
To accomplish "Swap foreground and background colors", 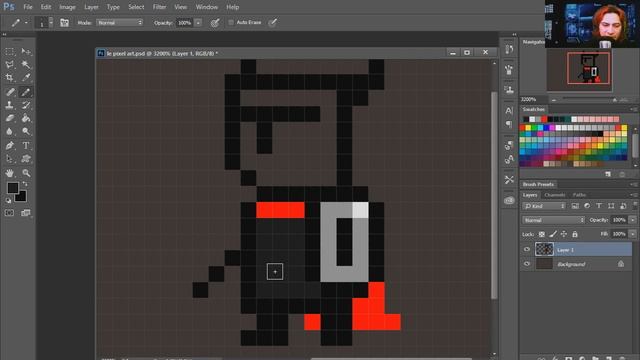I will [25, 184].
